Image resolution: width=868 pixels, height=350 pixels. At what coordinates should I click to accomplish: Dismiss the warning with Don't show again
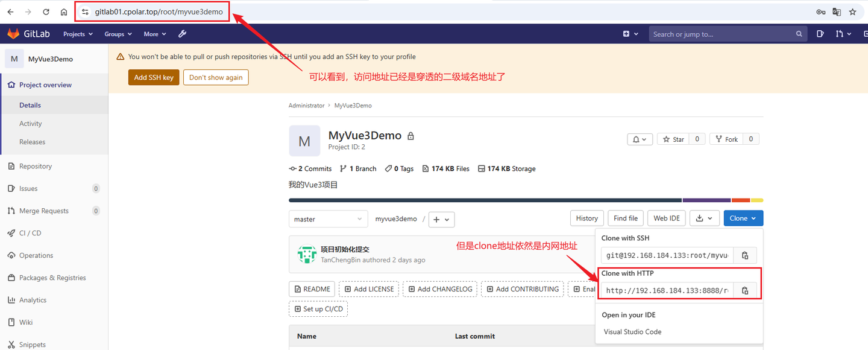(216, 77)
